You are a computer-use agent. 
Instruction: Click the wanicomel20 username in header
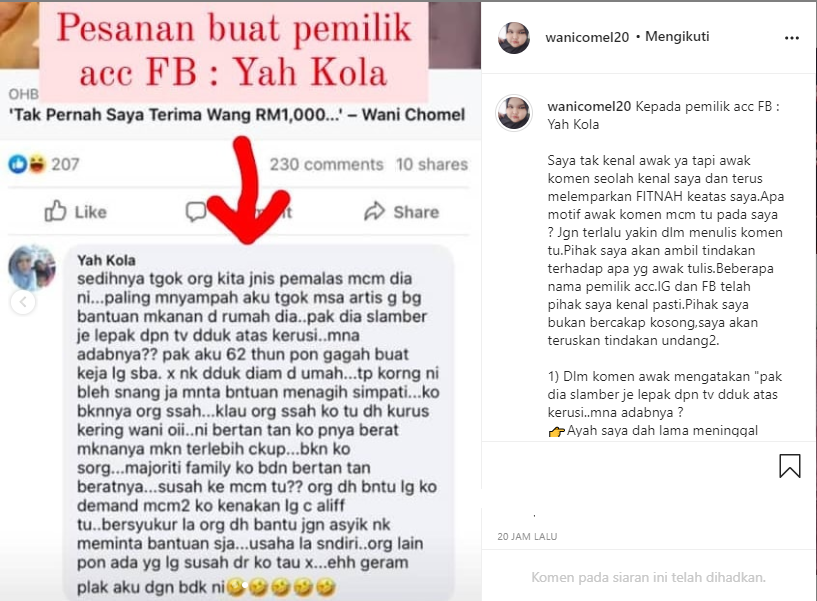tap(587, 37)
